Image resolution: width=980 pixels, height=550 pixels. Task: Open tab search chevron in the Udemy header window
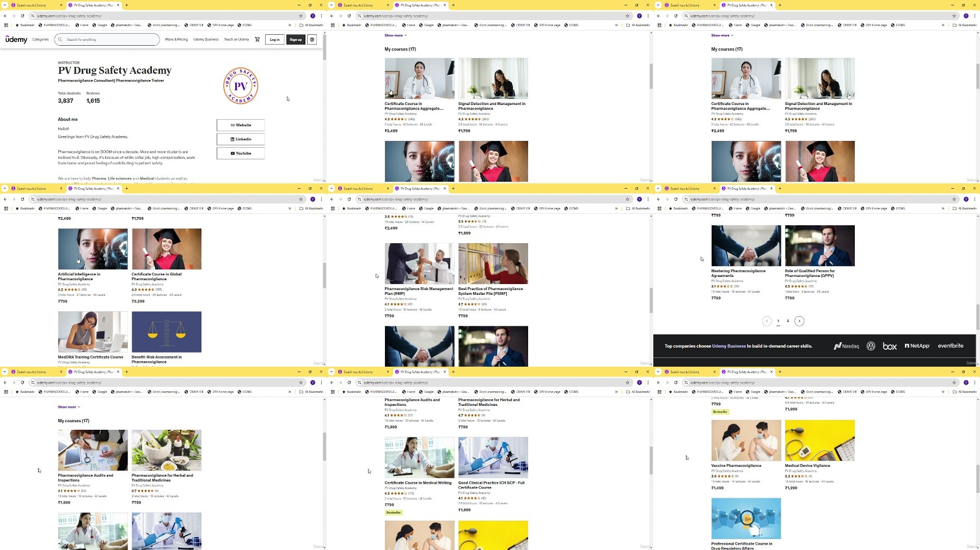tap(4, 5)
